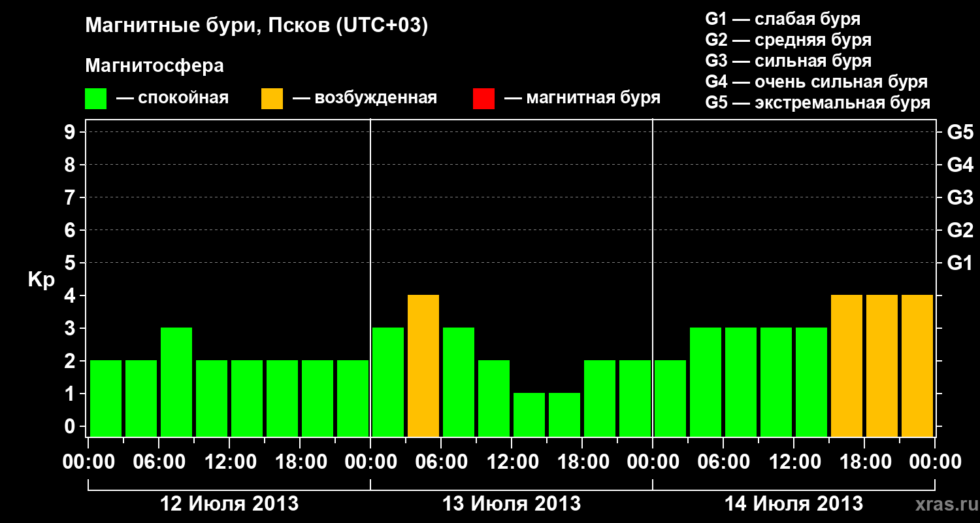980x523 pixels.
Task: Click the orange Kp 4 bar on 13 July
Action: (x=423, y=365)
